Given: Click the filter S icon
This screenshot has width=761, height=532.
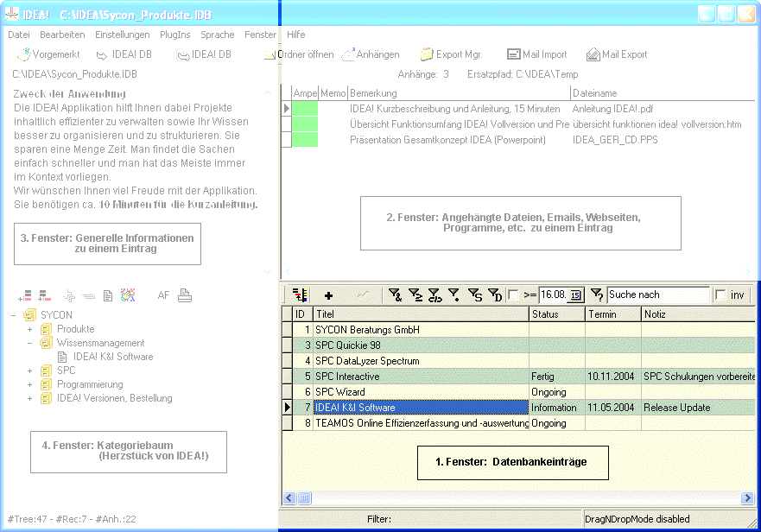Looking at the screenshot, I should (x=475, y=294).
